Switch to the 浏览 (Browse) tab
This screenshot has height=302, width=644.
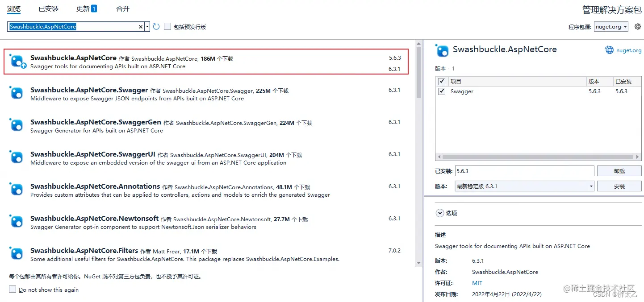point(14,9)
